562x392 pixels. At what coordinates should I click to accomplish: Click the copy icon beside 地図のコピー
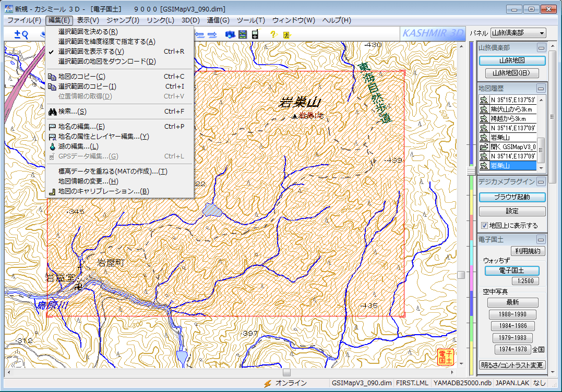click(x=52, y=77)
